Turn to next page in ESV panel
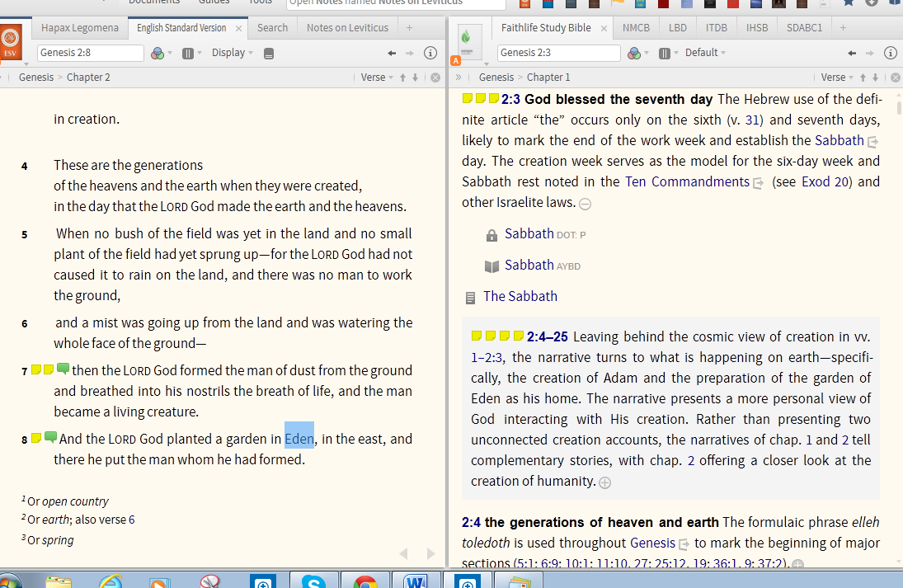Viewport: 903px width, 588px height. [430, 553]
